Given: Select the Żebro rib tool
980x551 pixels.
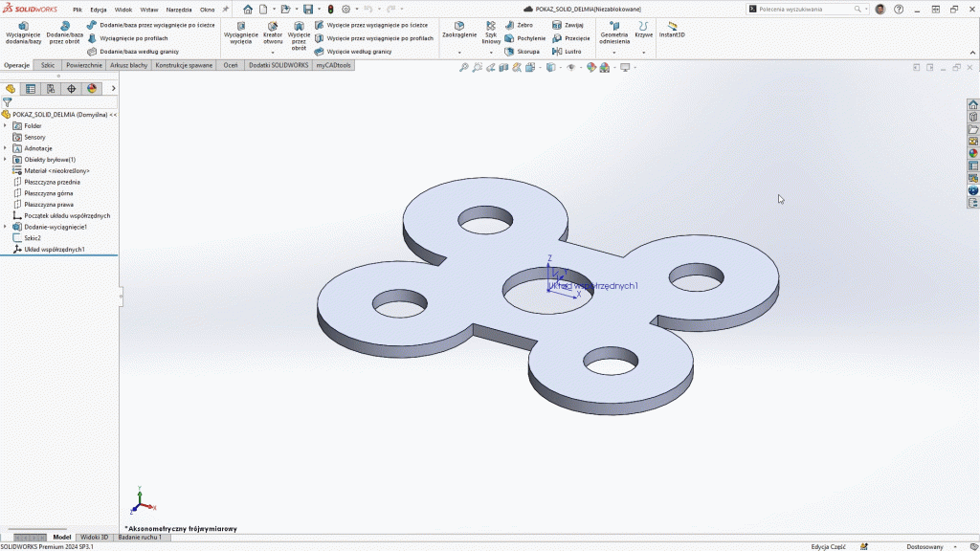Looking at the screenshot, I should [519, 25].
